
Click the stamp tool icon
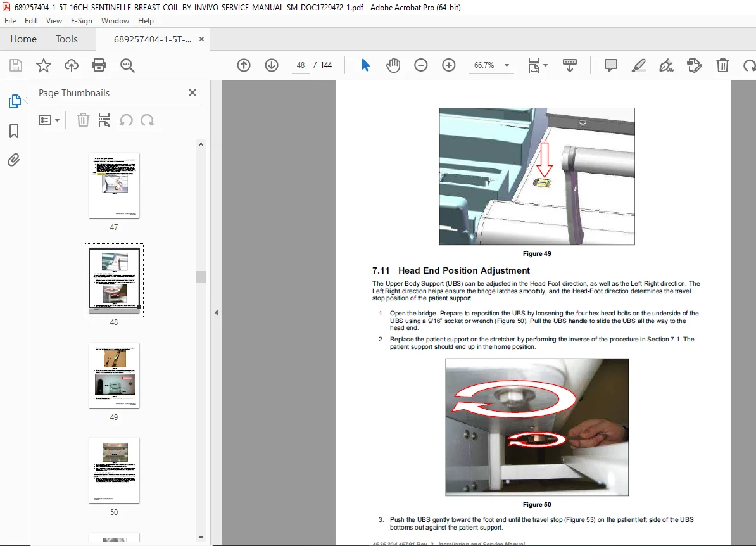695,65
